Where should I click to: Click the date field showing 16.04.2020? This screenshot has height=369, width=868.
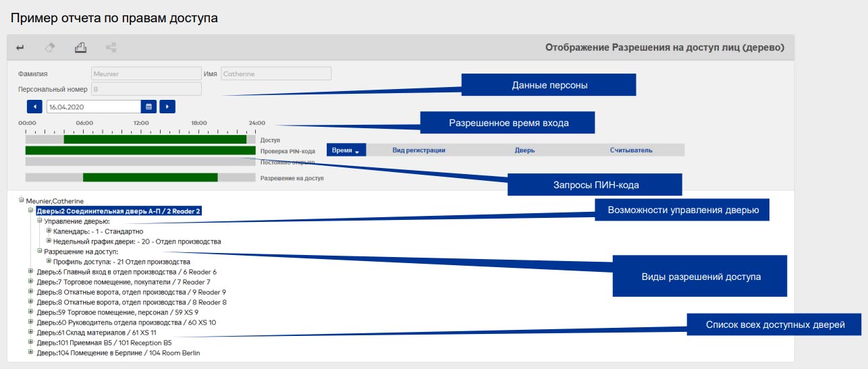click(92, 107)
